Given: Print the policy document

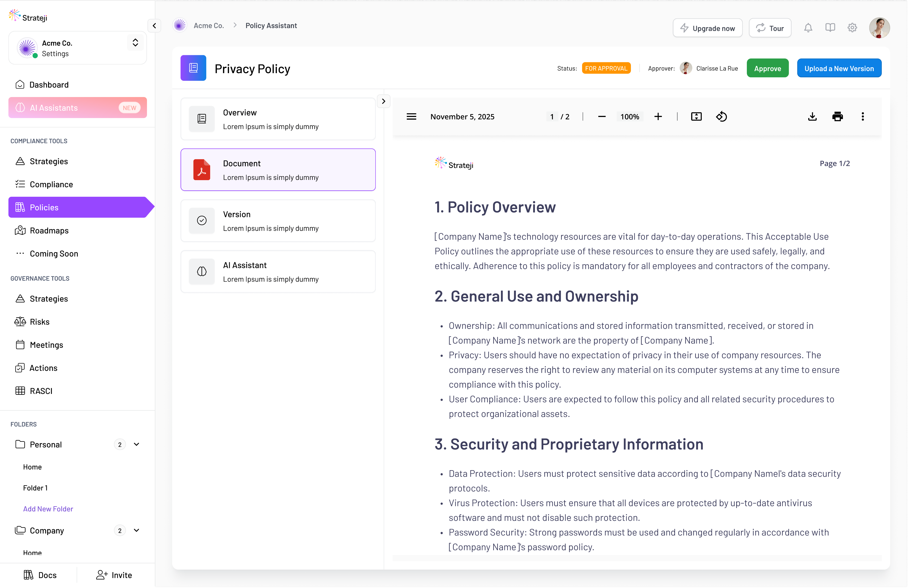Looking at the screenshot, I should click(x=838, y=117).
